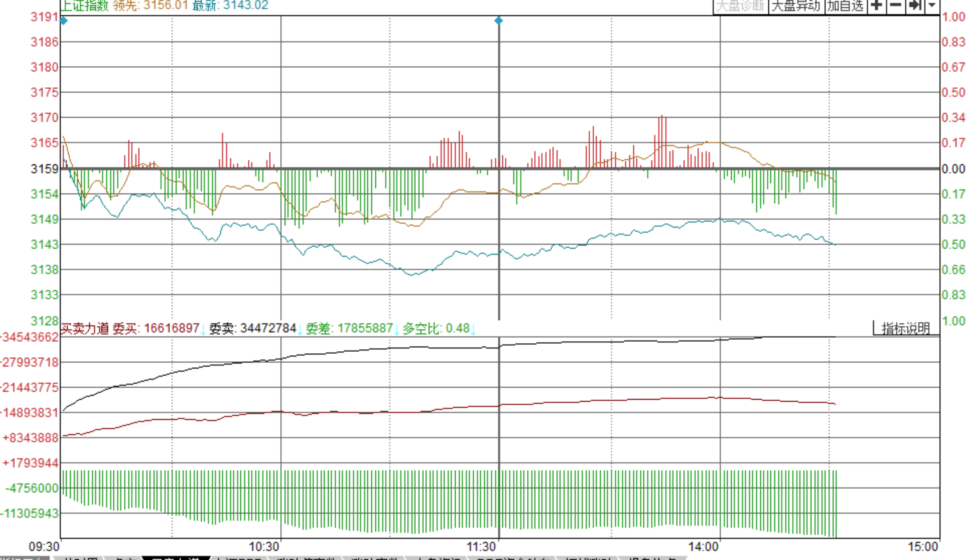Click the arrow-to-bar icon in the toolbar
This screenshot has height=560, width=966.
tap(914, 6)
